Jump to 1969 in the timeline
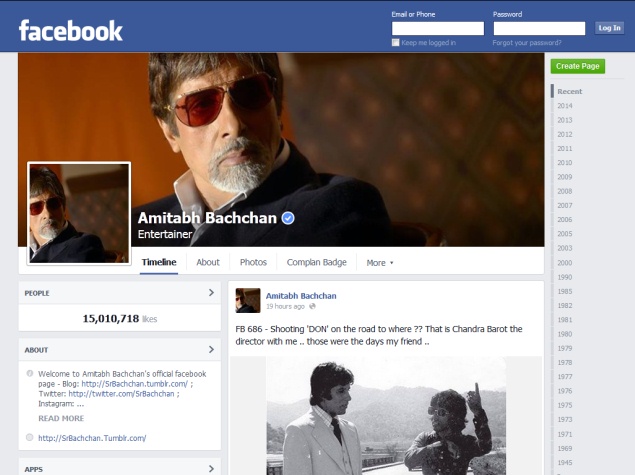 [565, 448]
